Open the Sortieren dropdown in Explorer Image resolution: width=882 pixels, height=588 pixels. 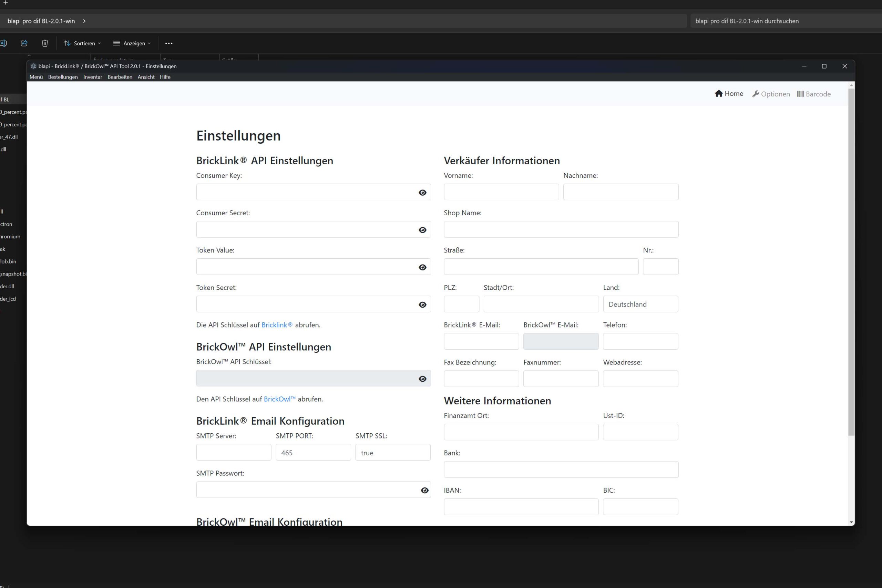point(82,43)
